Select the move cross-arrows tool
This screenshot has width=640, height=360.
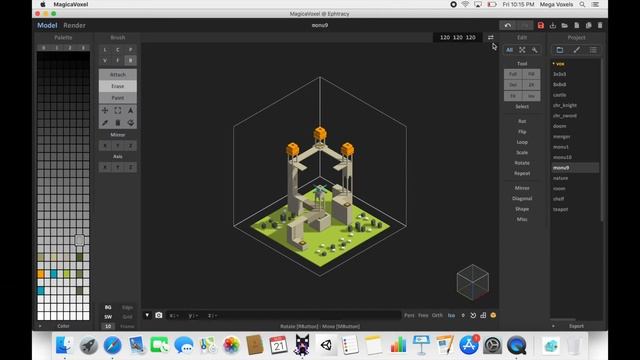[x=105, y=110]
